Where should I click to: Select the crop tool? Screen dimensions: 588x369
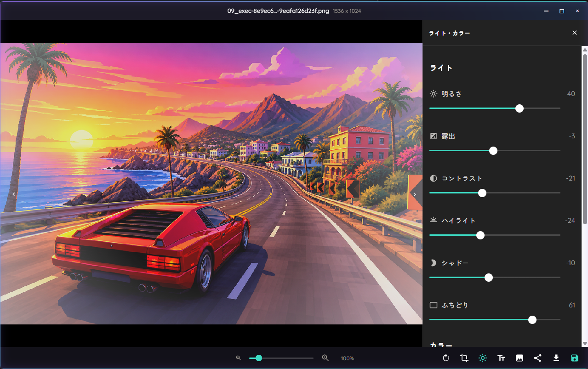click(x=464, y=358)
